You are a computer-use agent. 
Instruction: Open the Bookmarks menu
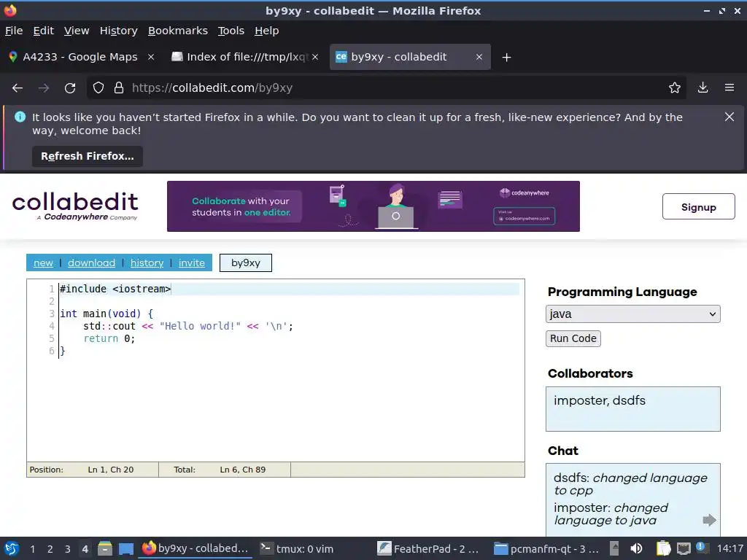point(178,31)
